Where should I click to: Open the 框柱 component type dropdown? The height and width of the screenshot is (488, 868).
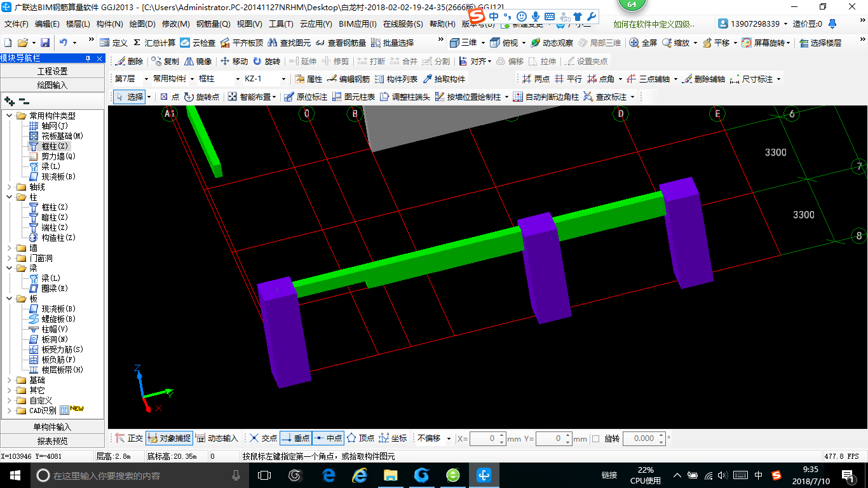(238, 79)
